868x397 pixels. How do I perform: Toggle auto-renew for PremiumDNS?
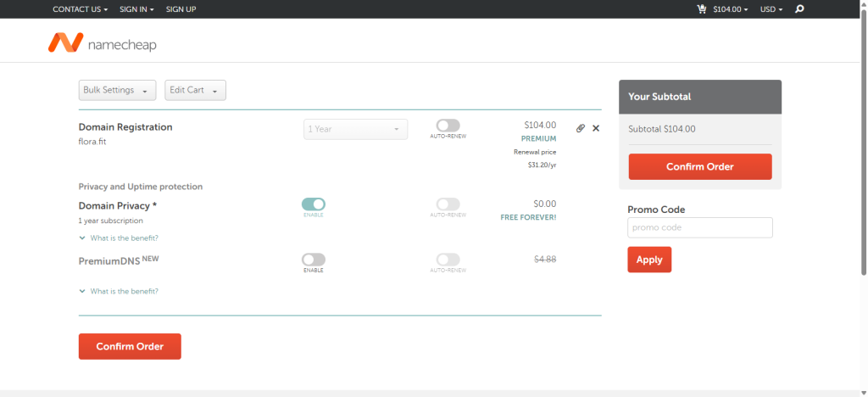pos(448,260)
